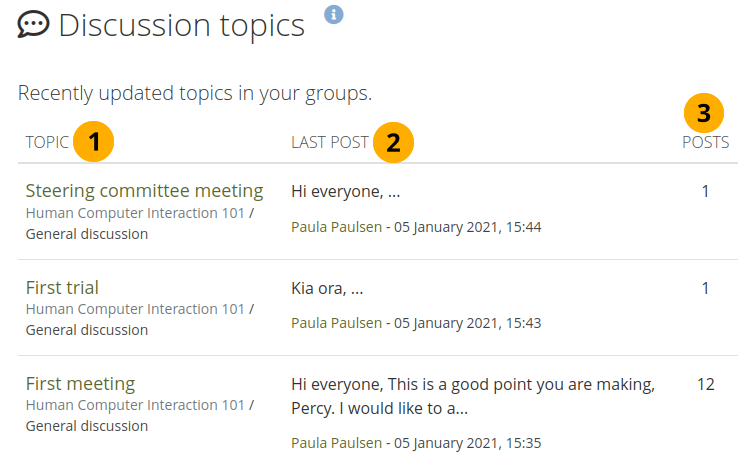Open the Steering committee meeting topic
The image size is (749, 465).
click(x=144, y=191)
